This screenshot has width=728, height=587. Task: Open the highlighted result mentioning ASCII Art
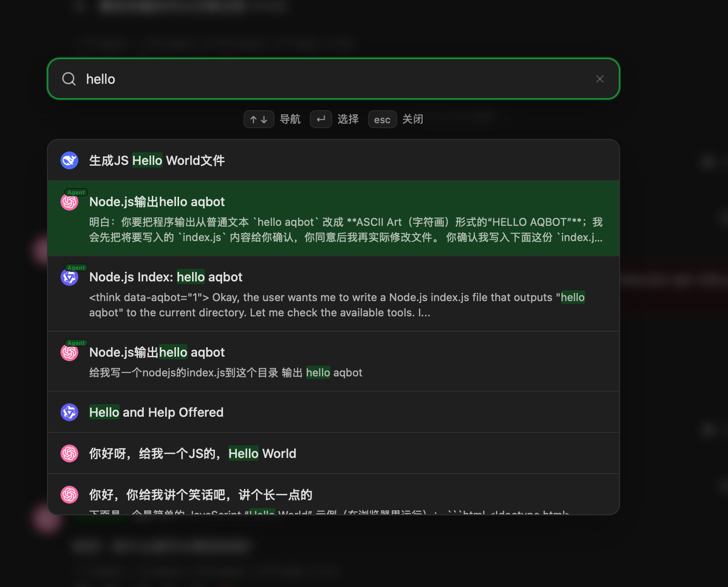pyautogui.click(x=334, y=219)
